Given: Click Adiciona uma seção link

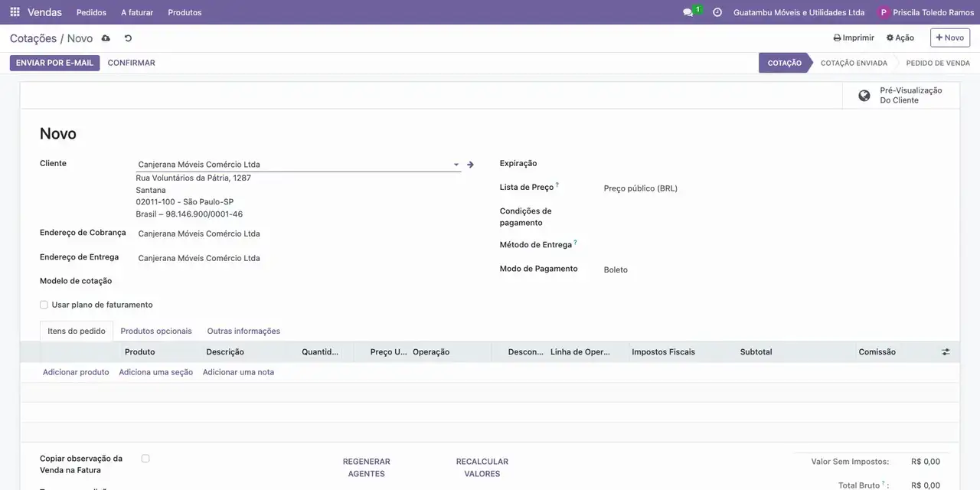Looking at the screenshot, I should pyautogui.click(x=156, y=372).
